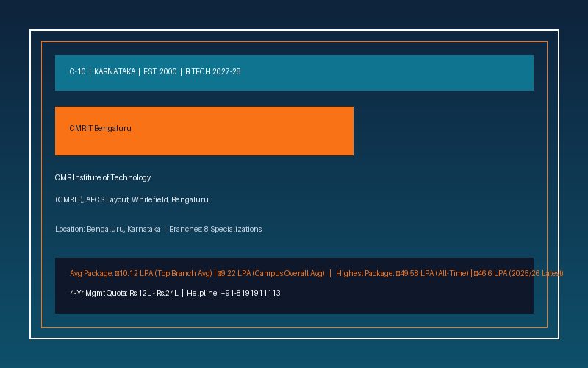Select the 'Location: Bengaluru, Karnataka' details line
Viewport: 588px width, 368px height.
click(x=158, y=229)
